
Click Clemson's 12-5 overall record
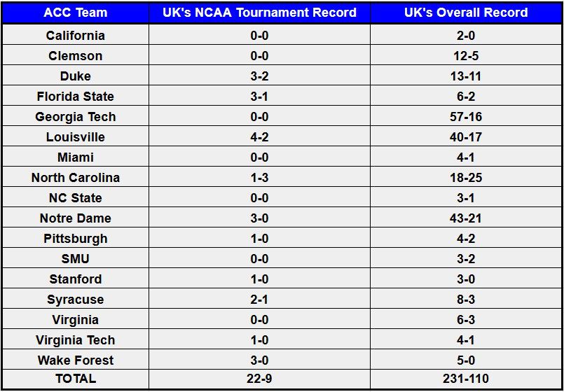click(466, 56)
